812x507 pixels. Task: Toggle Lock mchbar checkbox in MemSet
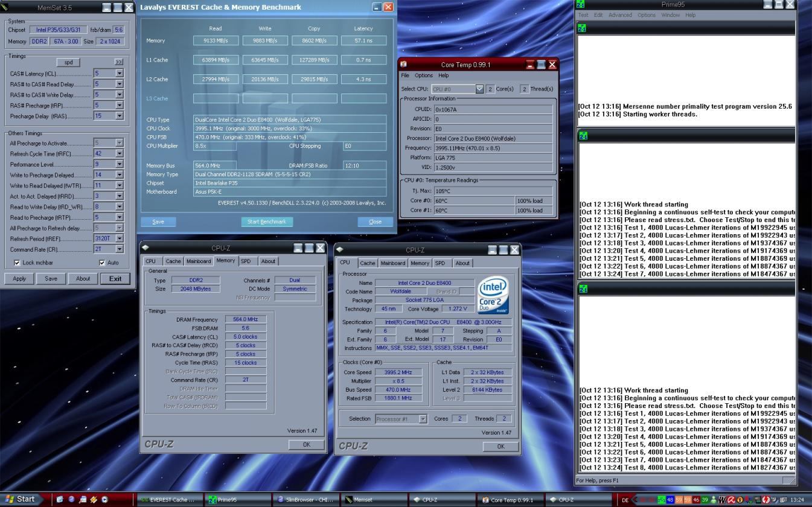tap(17, 263)
